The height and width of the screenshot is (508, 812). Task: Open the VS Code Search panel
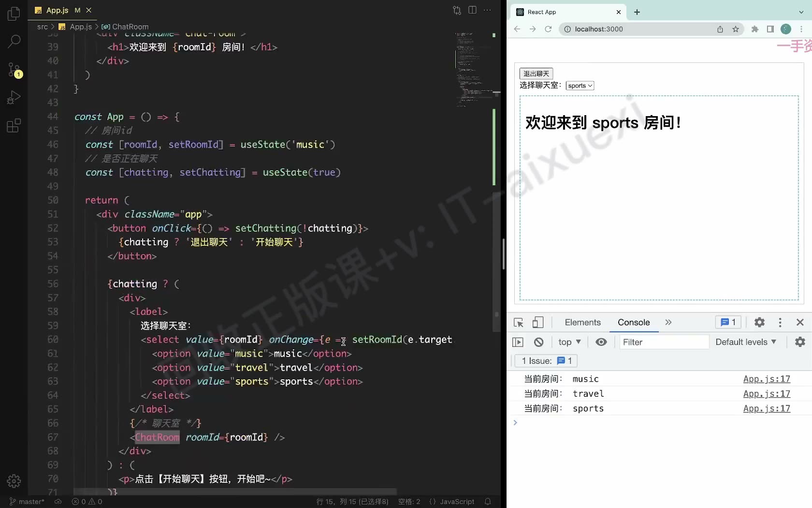click(x=14, y=41)
